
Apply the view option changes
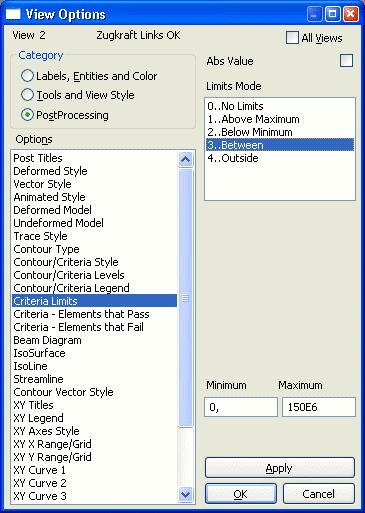tap(280, 468)
